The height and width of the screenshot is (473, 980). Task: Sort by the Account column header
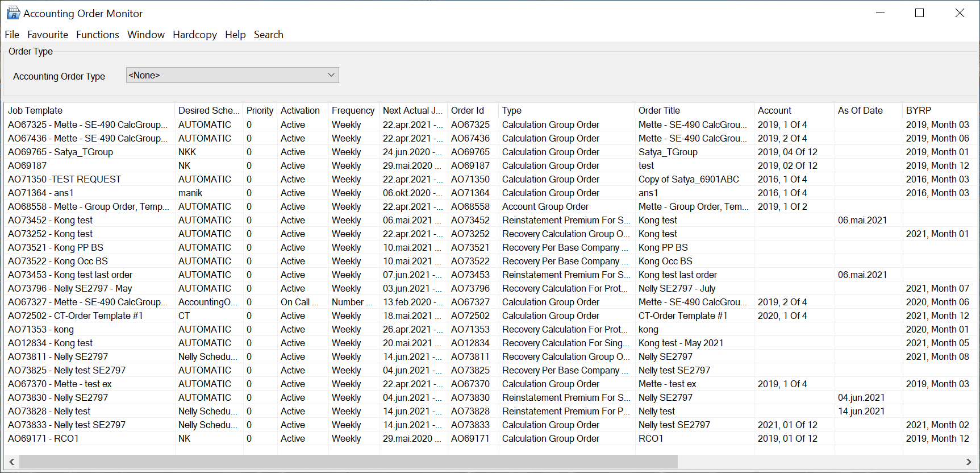pyautogui.click(x=794, y=110)
